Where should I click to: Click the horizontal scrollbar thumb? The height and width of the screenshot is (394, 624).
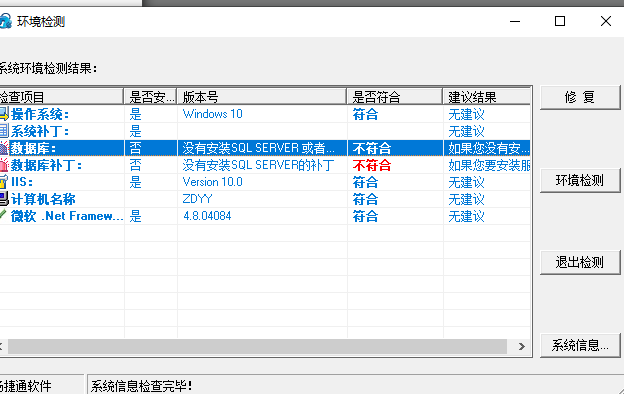coord(257,347)
